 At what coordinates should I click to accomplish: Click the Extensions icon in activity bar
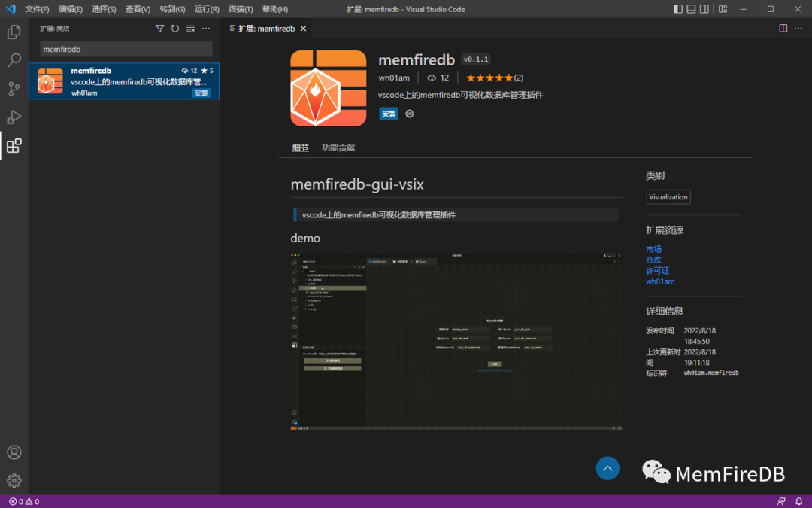(14, 146)
